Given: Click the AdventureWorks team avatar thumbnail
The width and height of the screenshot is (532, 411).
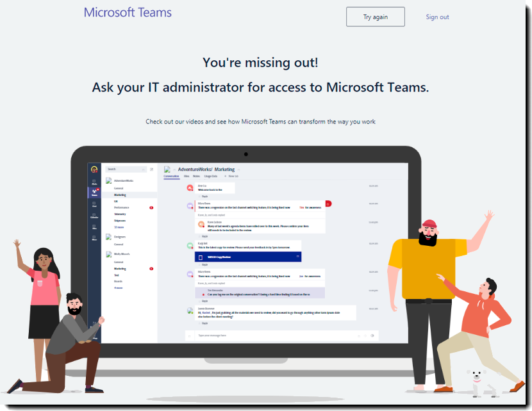Looking at the screenshot, I should click(x=108, y=181).
